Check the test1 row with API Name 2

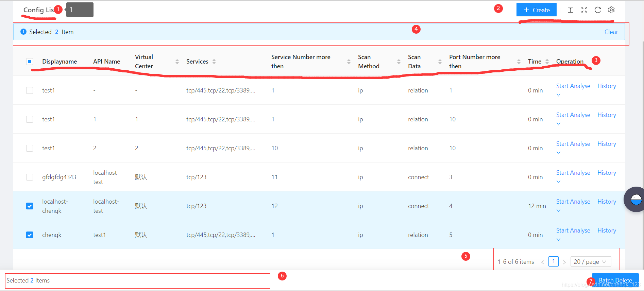(x=30, y=148)
